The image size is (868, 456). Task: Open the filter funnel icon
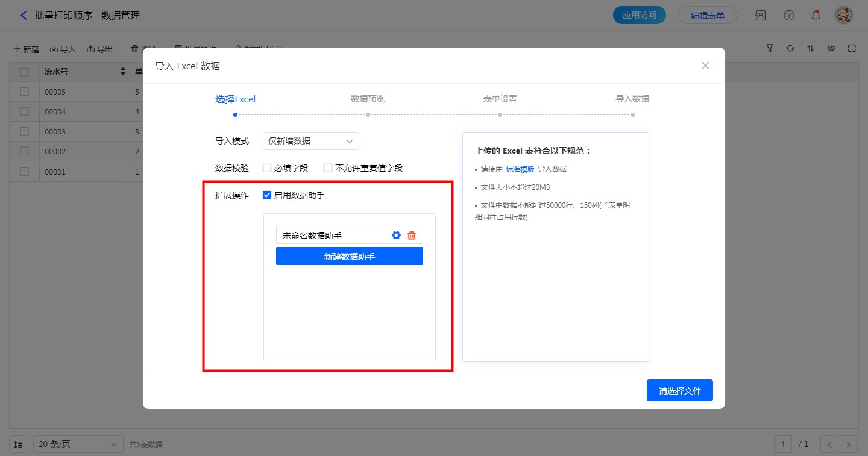770,49
